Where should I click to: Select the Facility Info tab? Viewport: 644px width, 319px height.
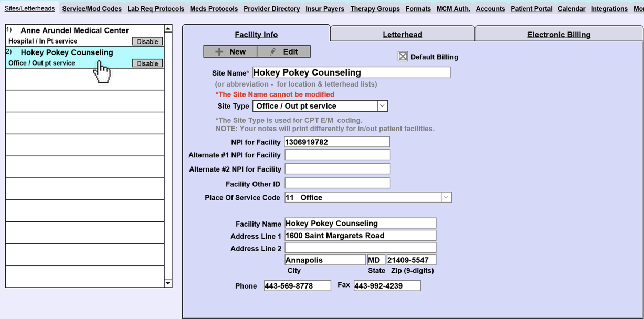coord(256,35)
